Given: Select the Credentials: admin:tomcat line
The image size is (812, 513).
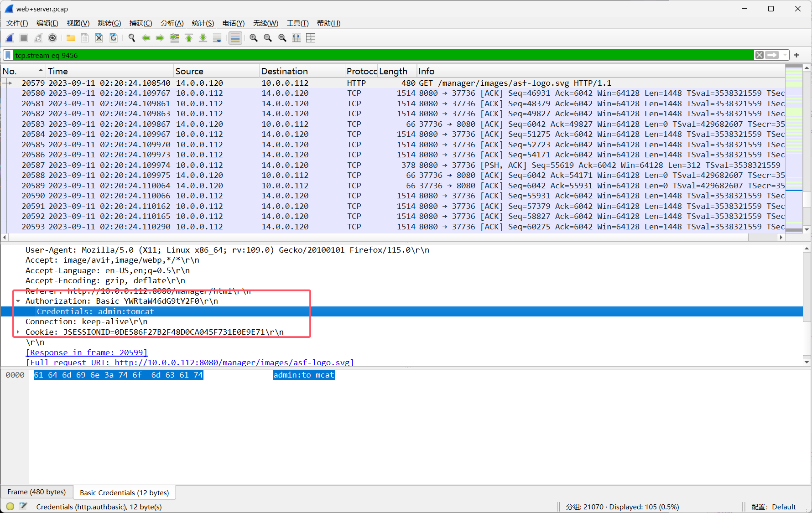Looking at the screenshot, I should tap(401, 311).
